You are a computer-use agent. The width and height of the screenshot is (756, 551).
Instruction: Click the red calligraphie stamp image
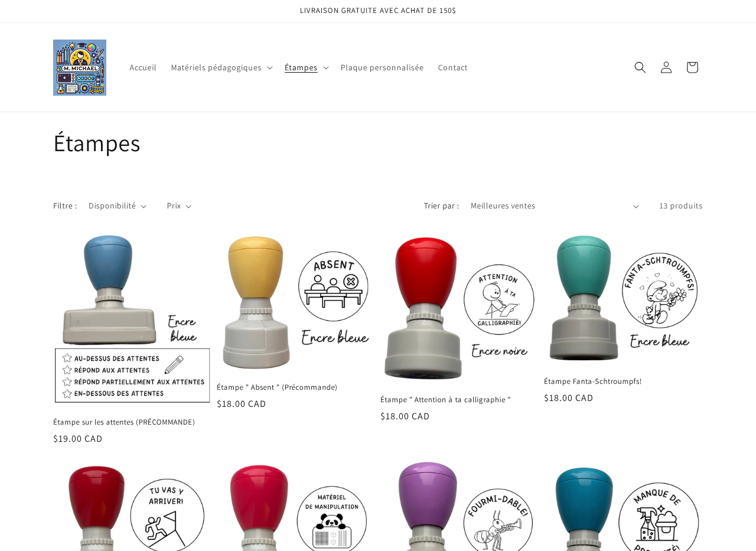point(459,308)
